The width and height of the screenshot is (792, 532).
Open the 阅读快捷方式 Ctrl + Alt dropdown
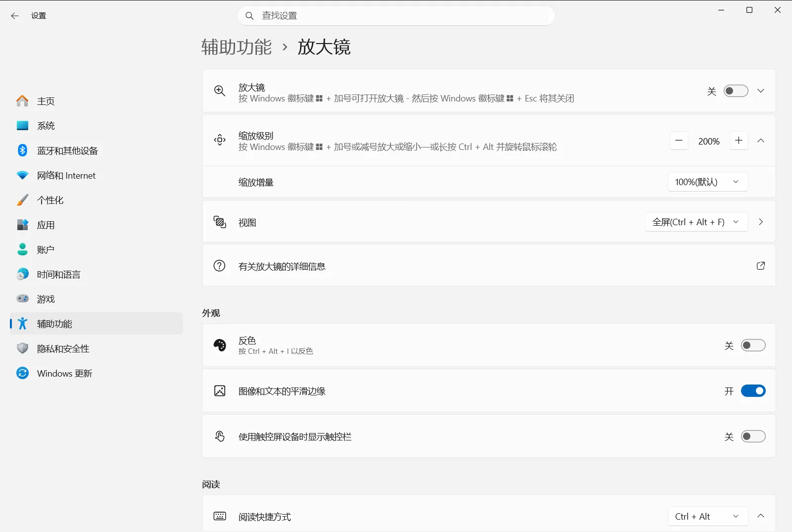708,517
